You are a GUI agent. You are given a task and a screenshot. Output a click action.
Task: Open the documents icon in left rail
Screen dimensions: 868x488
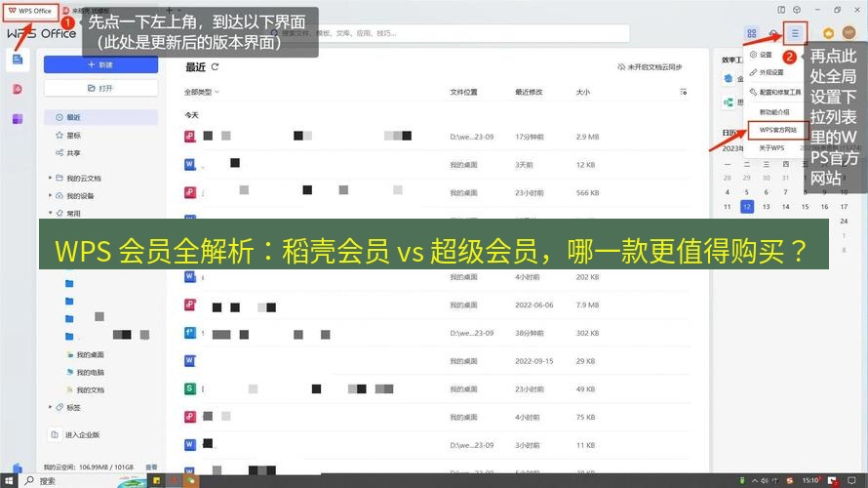18,60
